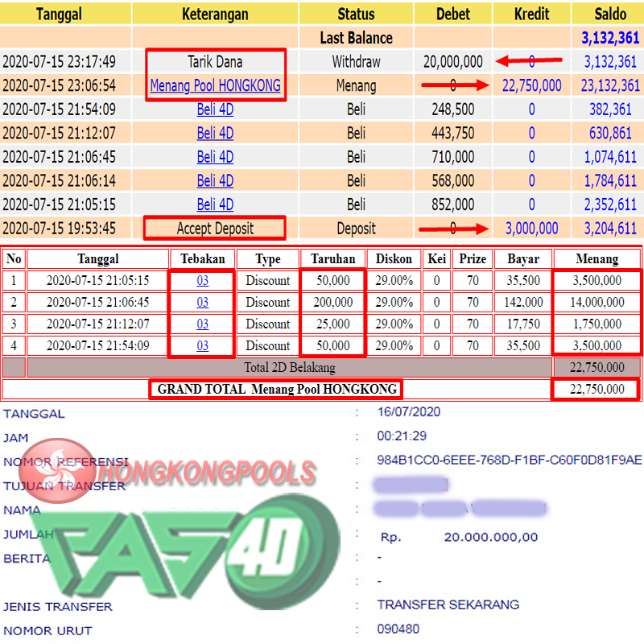Select the reference number 984B1CC0-6EEE-768D-F1BF-C60F0D81F9AE
644x644 pixels.
click(510, 460)
